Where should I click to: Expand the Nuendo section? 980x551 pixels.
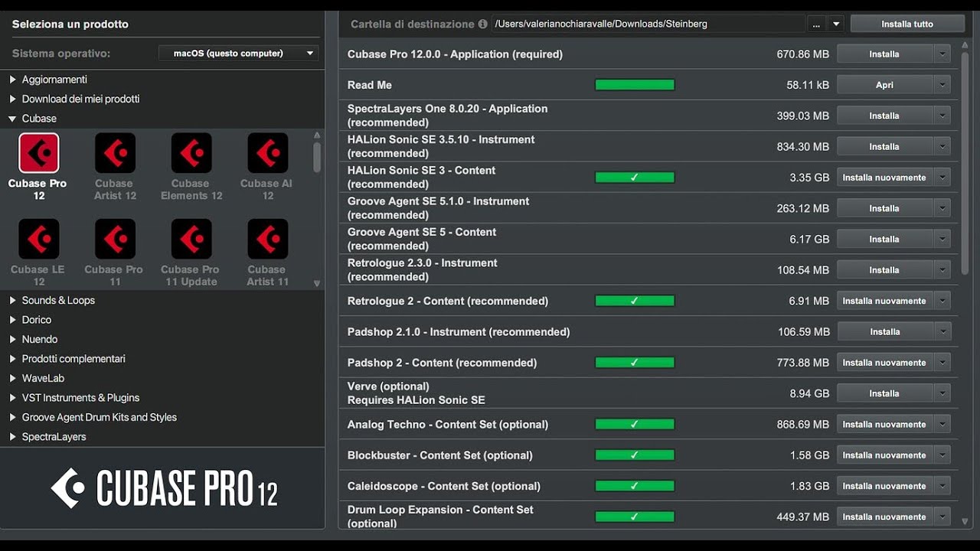coord(13,339)
